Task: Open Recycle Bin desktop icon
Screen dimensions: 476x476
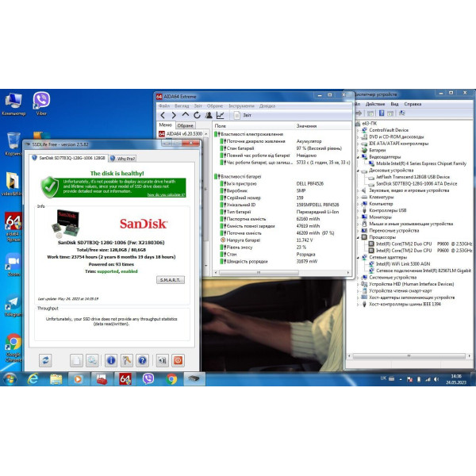Action: (13, 144)
